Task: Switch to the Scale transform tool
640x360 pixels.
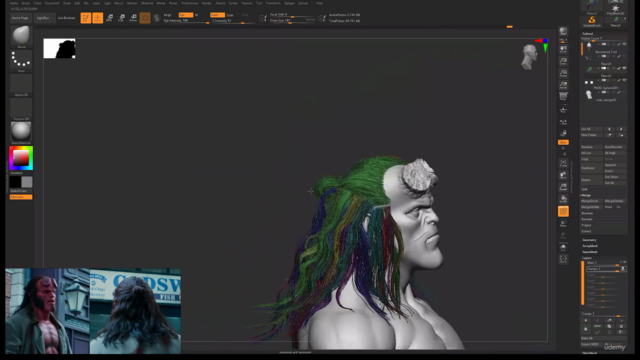Action: click(x=121, y=18)
